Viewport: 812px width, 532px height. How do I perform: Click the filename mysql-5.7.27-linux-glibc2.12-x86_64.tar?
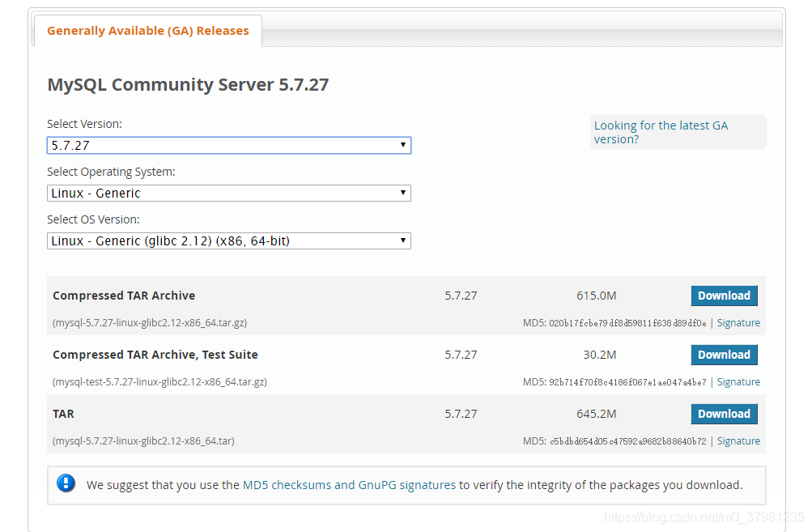[143, 440]
